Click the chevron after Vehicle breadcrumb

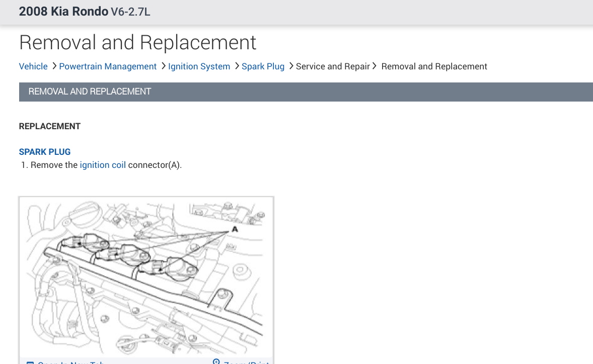(54, 66)
